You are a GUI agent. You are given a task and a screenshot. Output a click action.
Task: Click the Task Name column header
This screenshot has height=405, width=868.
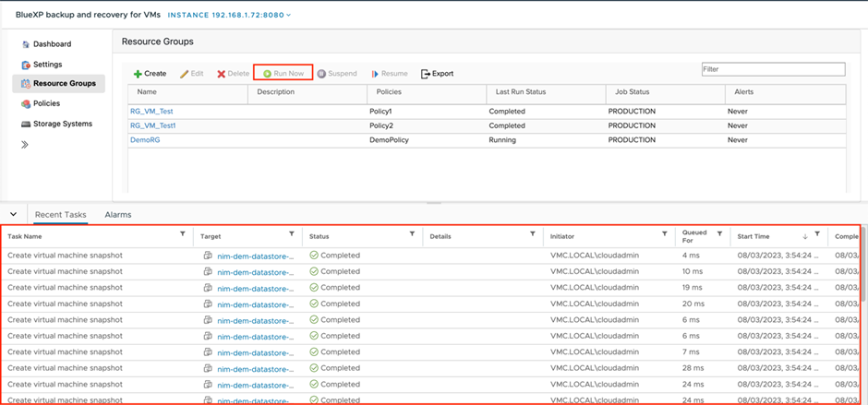coord(24,236)
